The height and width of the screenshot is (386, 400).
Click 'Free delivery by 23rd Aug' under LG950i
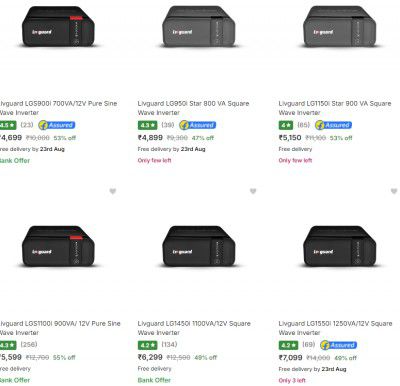click(172, 149)
